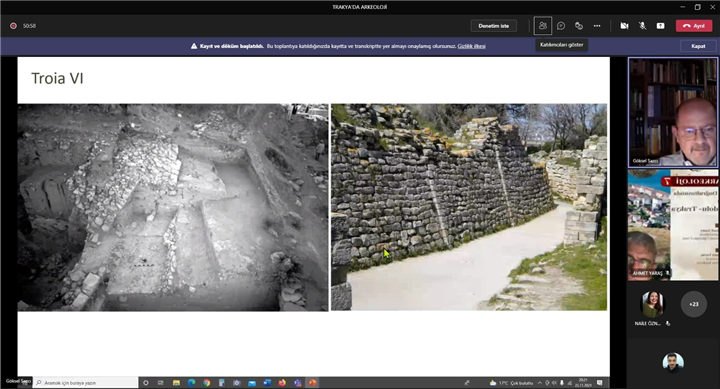Screen dimensions: 720x389
Task: Click the black-and-white excavation photo
Action: pyautogui.click(x=173, y=207)
